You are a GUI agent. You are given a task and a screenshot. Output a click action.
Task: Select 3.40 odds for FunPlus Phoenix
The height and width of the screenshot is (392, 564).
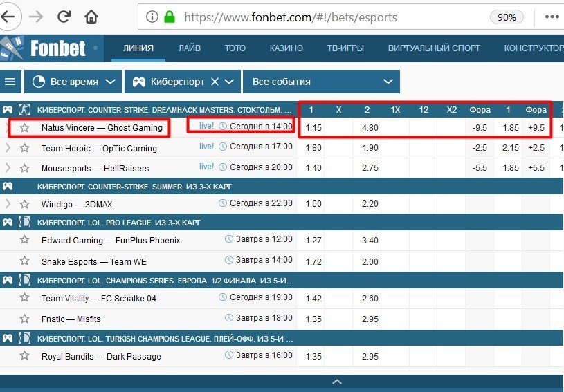[x=370, y=240]
